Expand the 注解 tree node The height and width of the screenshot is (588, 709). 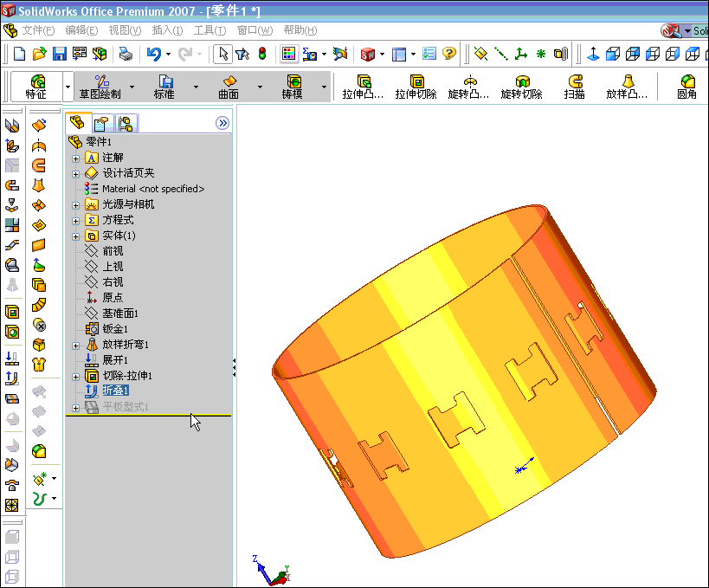(x=75, y=158)
